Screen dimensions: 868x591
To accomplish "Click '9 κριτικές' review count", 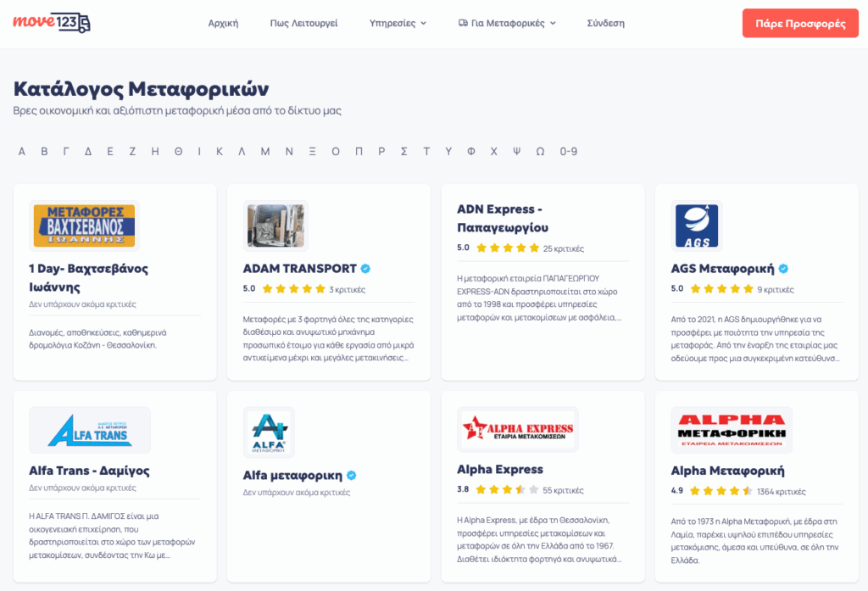I will pos(776,289).
